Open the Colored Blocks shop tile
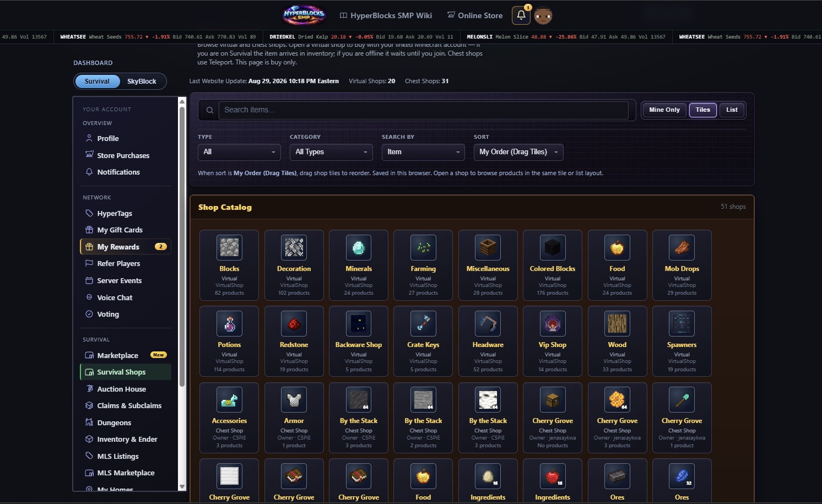This screenshot has height=504, width=822. (x=553, y=265)
